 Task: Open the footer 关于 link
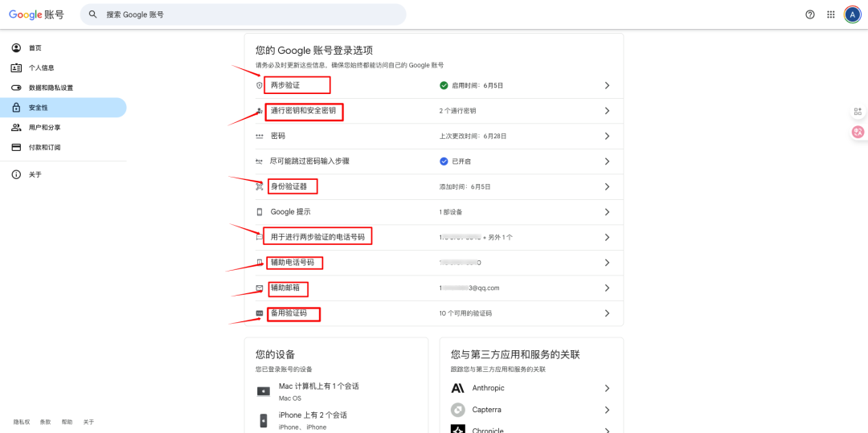point(88,422)
